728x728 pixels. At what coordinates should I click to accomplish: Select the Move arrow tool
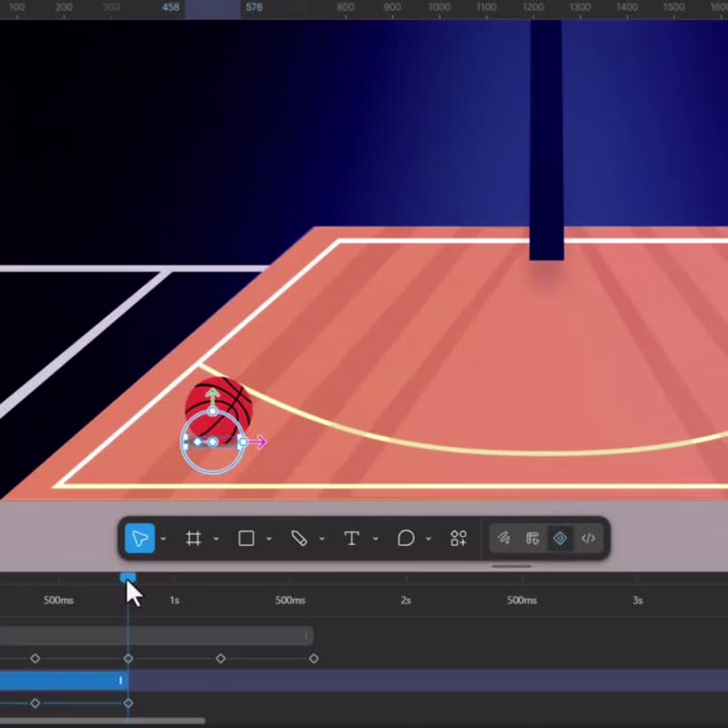140,538
